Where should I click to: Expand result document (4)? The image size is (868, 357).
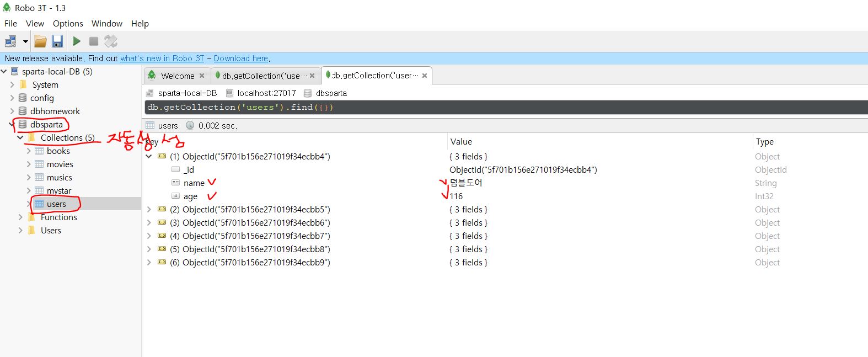click(x=149, y=236)
